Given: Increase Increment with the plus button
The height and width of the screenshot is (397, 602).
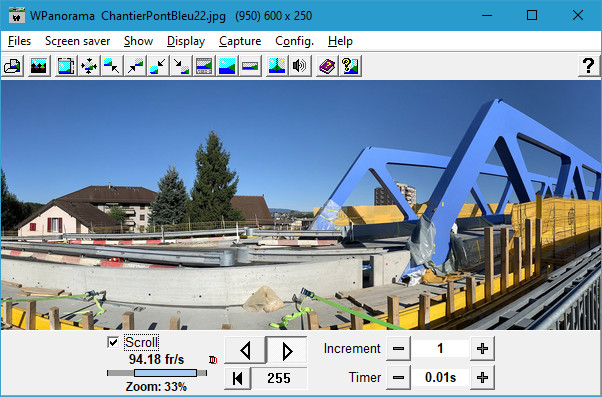Looking at the screenshot, I should click(482, 348).
